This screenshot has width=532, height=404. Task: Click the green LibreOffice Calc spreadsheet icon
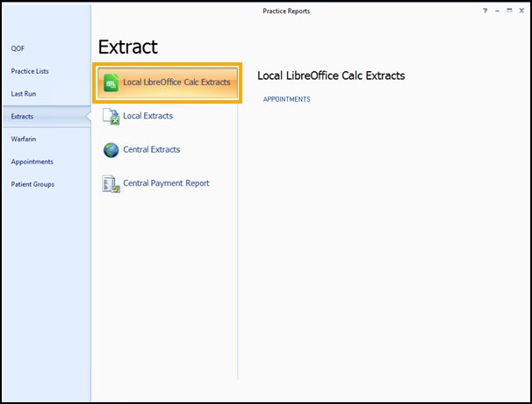[111, 83]
